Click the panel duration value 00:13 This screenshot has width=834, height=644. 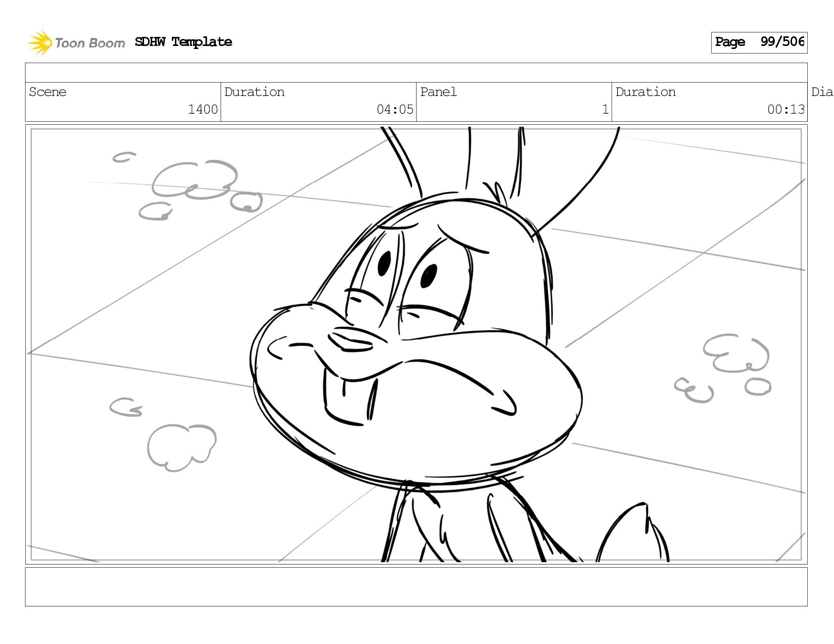[786, 110]
